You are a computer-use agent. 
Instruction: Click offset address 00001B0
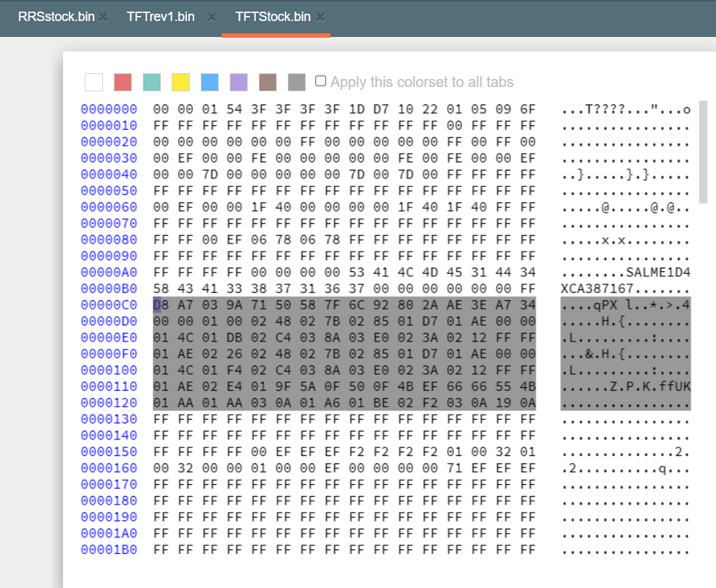pyautogui.click(x=109, y=550)
